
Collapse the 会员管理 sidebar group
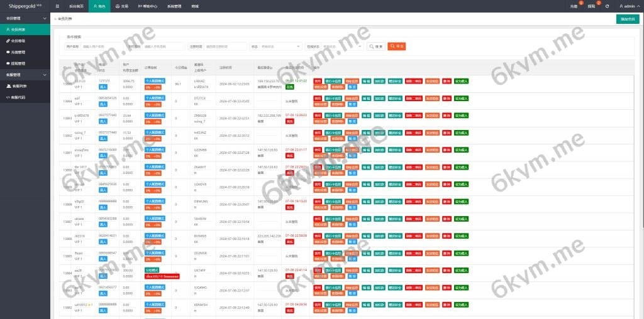tap(25, 18)
